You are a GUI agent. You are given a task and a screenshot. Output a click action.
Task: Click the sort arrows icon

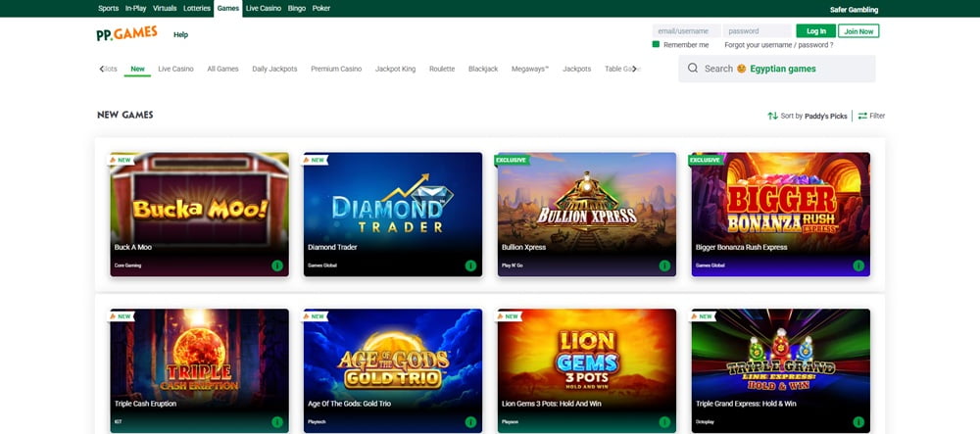click(x=772, y=116)
